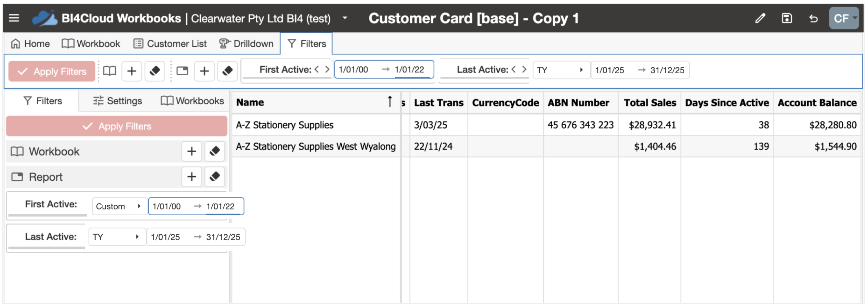
Task: Select A-Z Stationery Supplies West Wyalong
Action: click(x=316, y=146)
